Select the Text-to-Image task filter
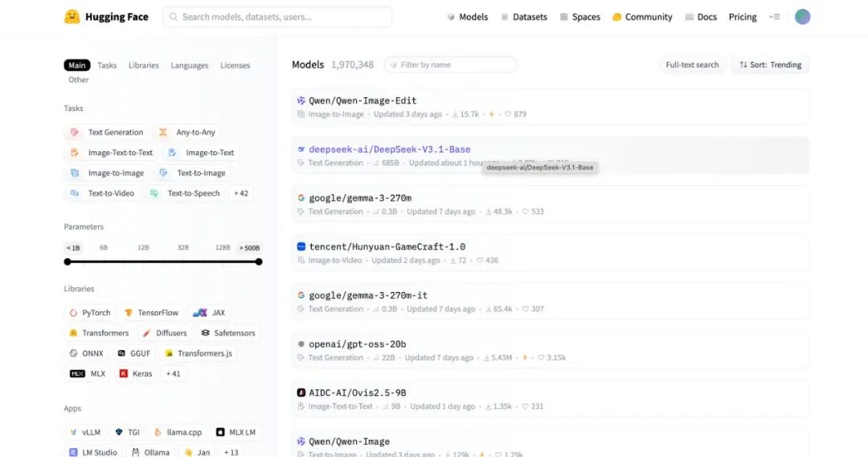 coord(192,173)
